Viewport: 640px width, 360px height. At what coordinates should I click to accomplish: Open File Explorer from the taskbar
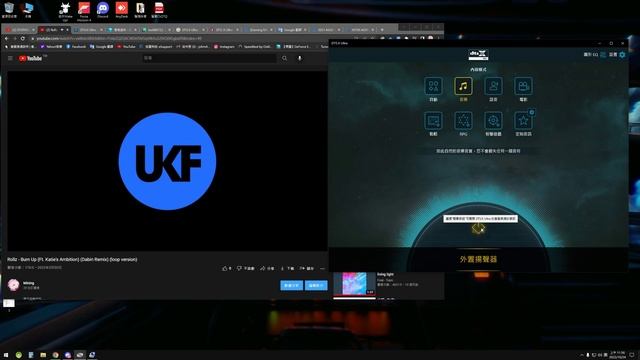click(43, 355)
